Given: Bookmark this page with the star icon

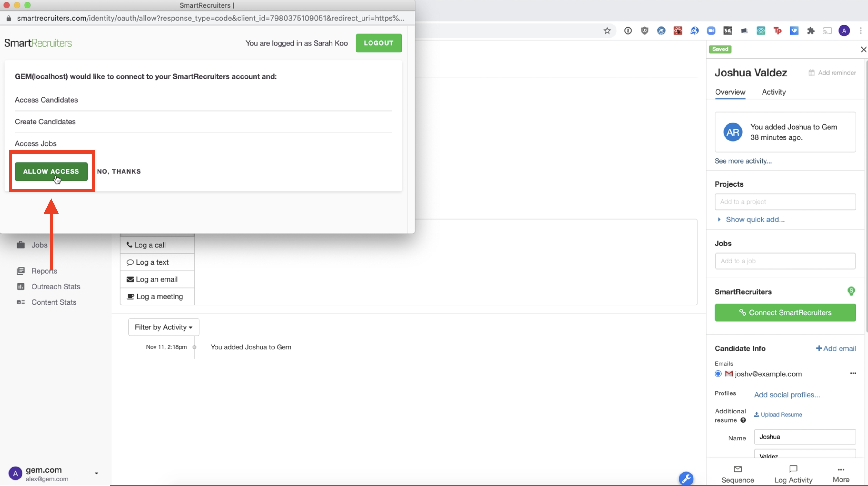Looking at the screenshot, I should pos(607,31).
